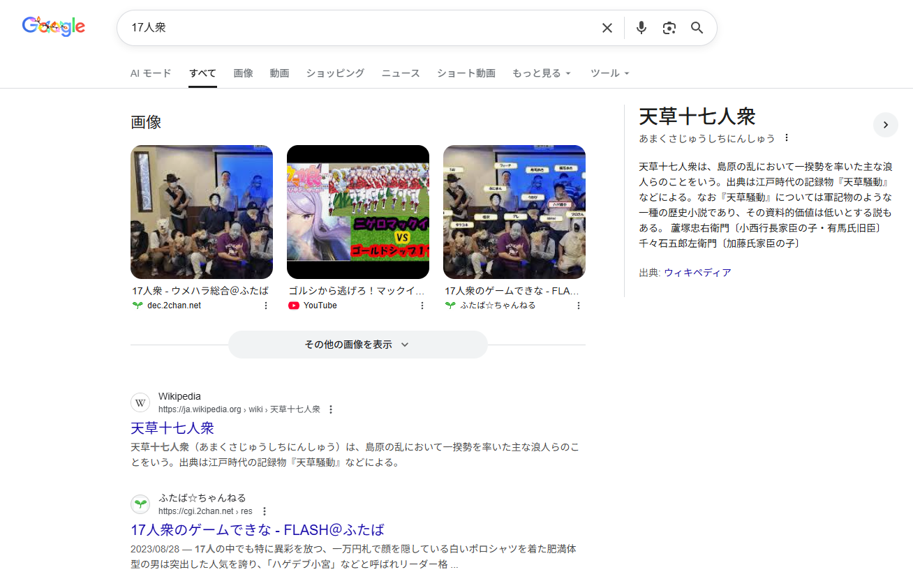Image resolution: width=913 pixels, height=588 pixels.
Task: Click the right arrow chevron in the knowledge panel
Action: 885,125
